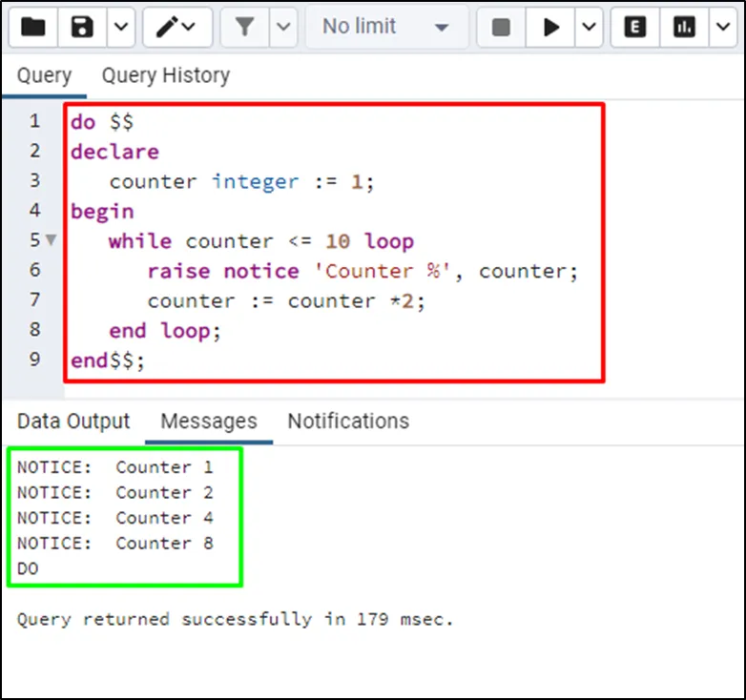The image size is (746, 700).
Task: Open the Edit pencil menu
Action: point(176,28)
